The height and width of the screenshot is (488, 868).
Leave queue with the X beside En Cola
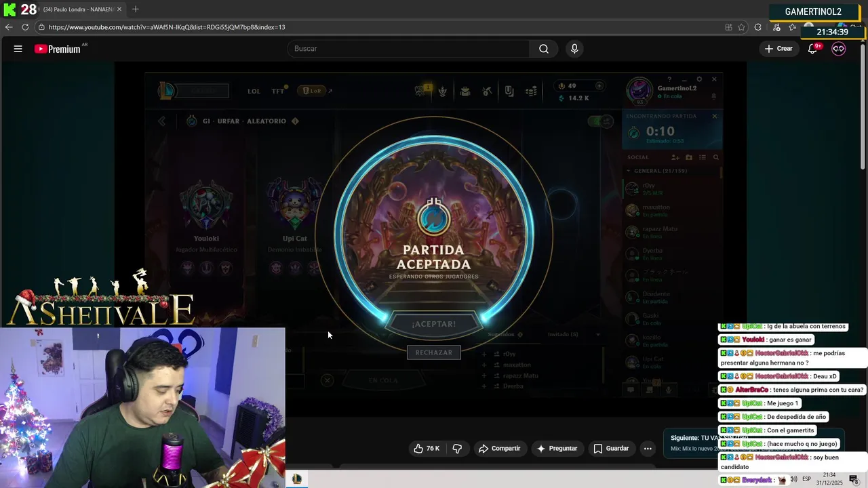click(x=328, y=380)
